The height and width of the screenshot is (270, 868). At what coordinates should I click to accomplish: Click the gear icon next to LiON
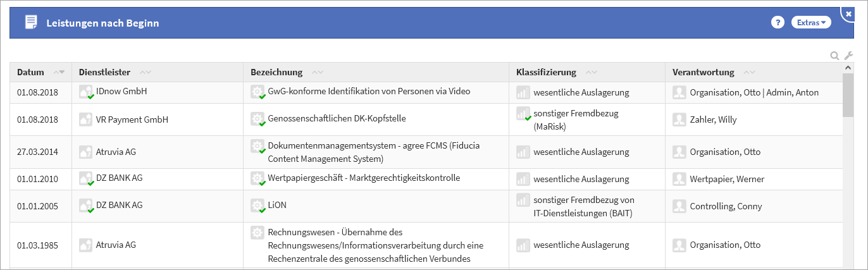click(x=257, y=206)
